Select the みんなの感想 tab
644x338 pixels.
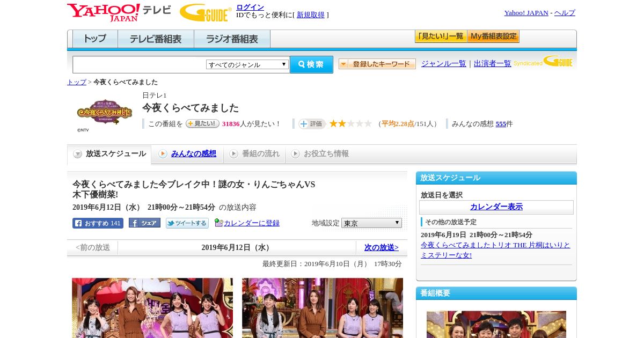tap(187, 154)
